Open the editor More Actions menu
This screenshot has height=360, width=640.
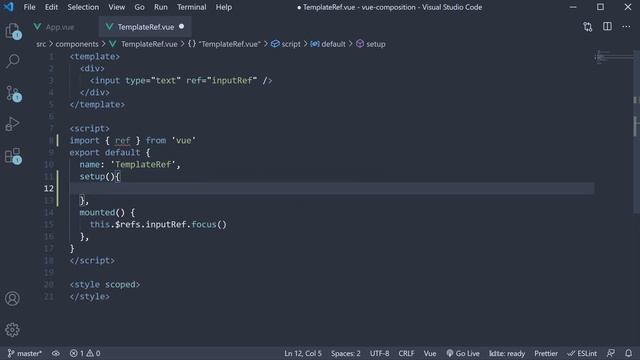(626, 27)
